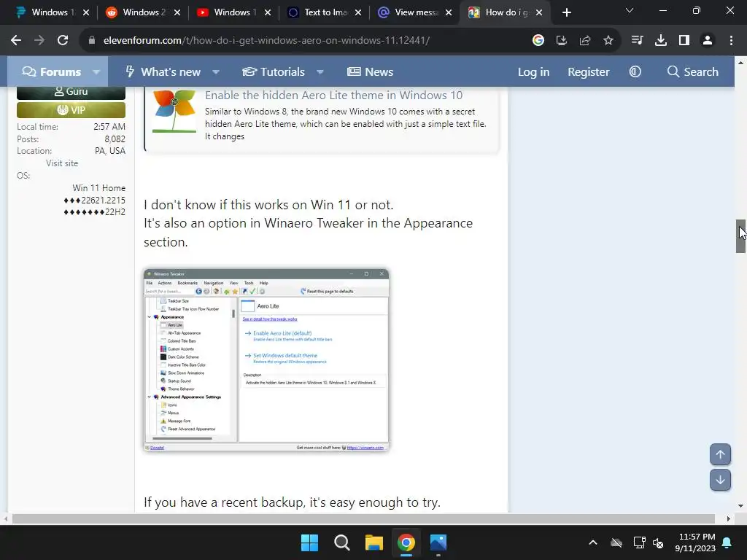This screenshot has width=747, height=560.
Task: Click the Visit site link
Action: (x=62, y=163)
